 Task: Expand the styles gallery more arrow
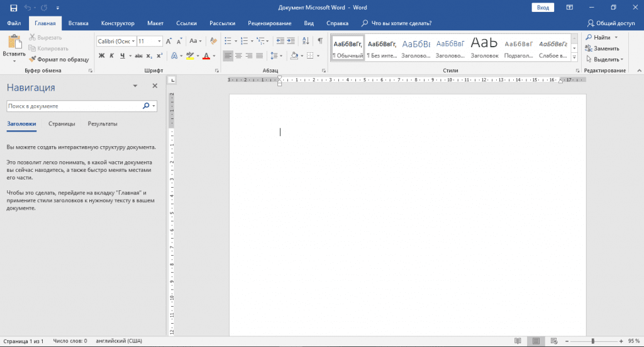(x=575, y=57)
